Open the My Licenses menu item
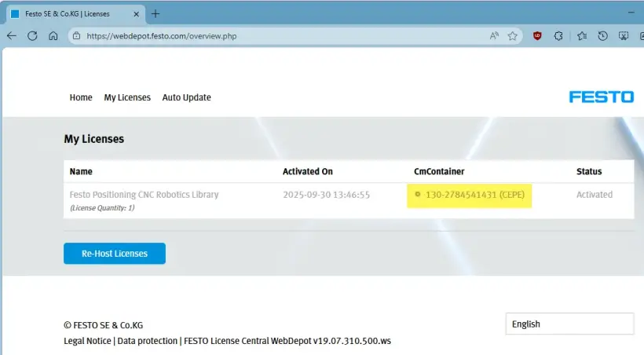Screen dimensions: 644x355 pyautogui.click(x=127, y=97)
